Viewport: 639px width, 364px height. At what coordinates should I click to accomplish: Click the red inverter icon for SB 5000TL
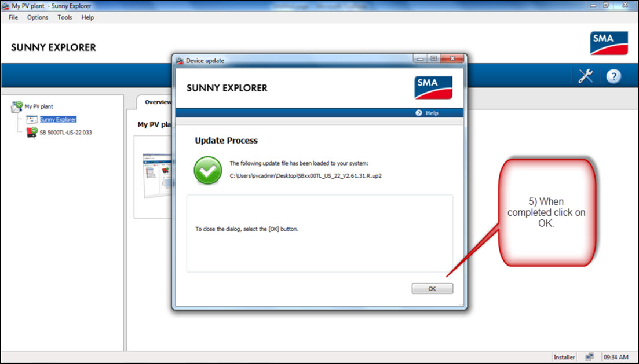tap(32, 132)
